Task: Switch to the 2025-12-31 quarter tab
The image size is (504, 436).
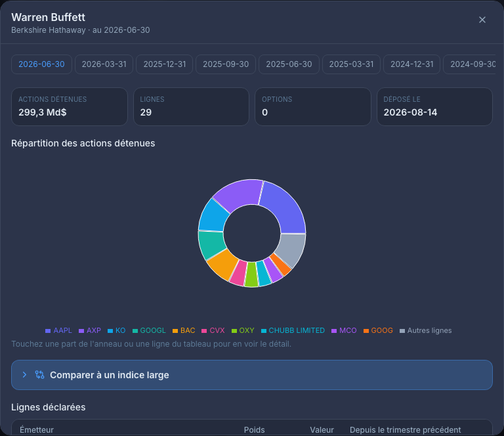Action: click(164, 64)
